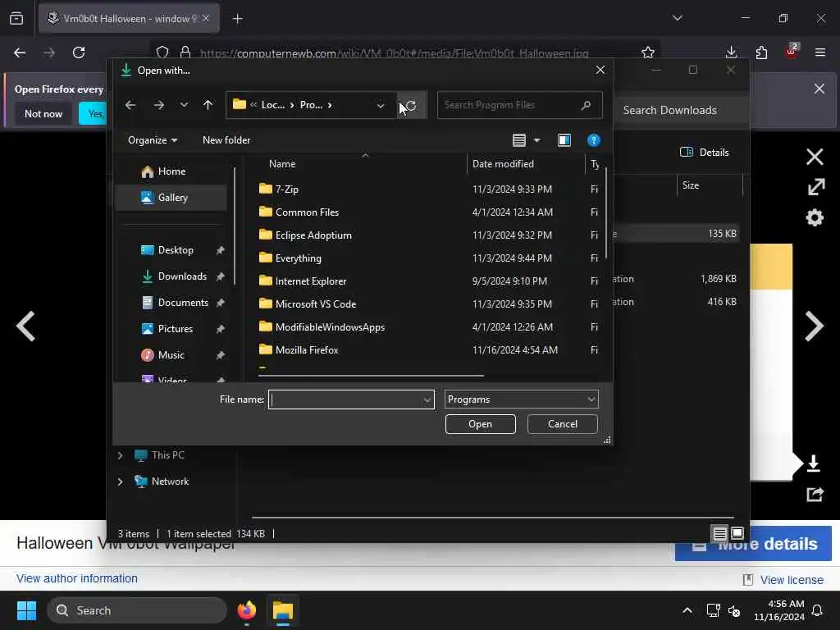The image size is (840, 630).
Task: Open dialog help icon
Action: [x=594, y=140]
